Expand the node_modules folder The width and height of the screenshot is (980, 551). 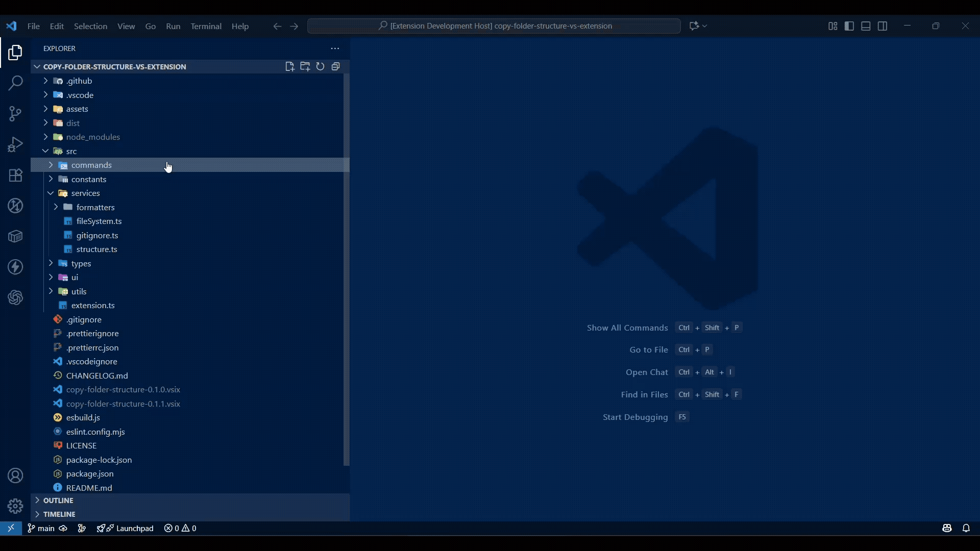pyautogui.click(x=190, y=137)
